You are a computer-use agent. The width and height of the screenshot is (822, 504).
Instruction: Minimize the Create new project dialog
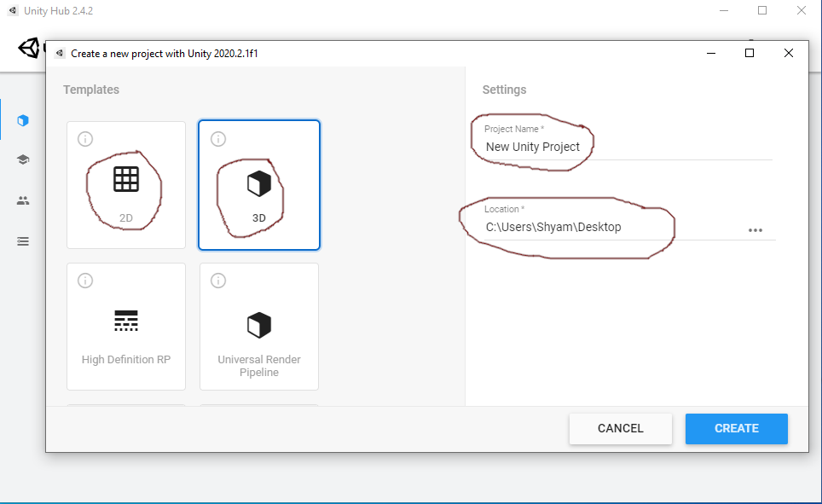(711, 53)
